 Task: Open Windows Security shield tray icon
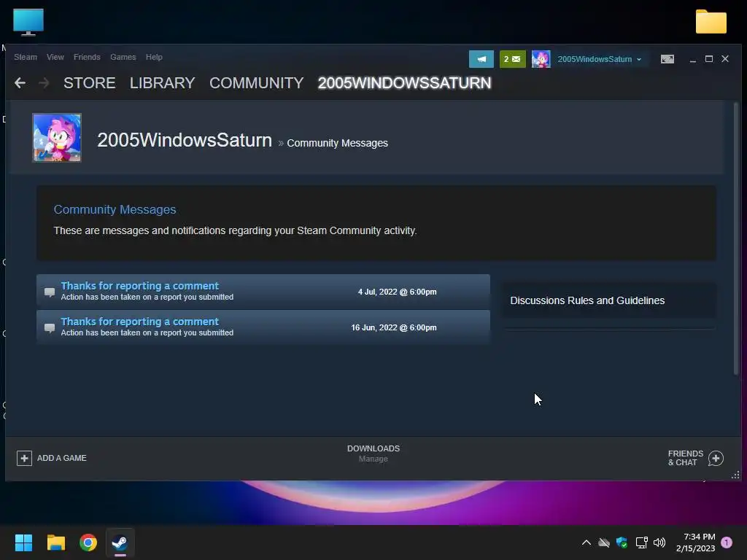(622, 542)
